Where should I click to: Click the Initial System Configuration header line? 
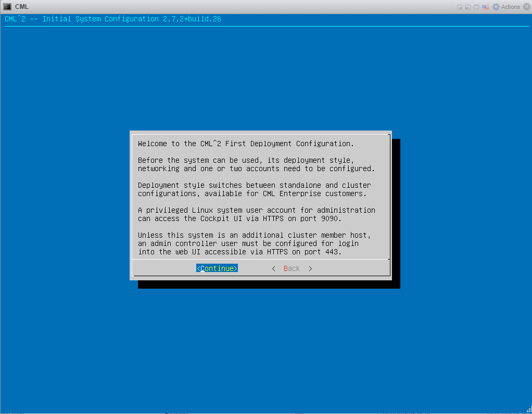(113, 19)
